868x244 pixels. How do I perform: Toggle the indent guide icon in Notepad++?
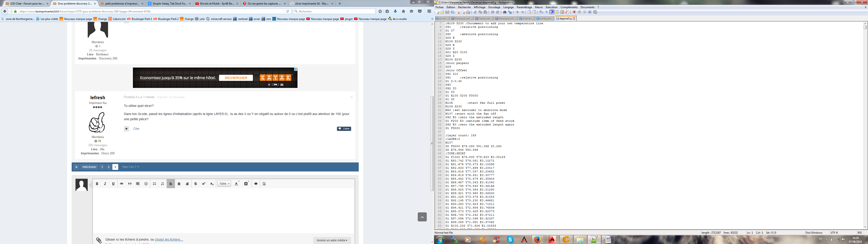(552, 12)
